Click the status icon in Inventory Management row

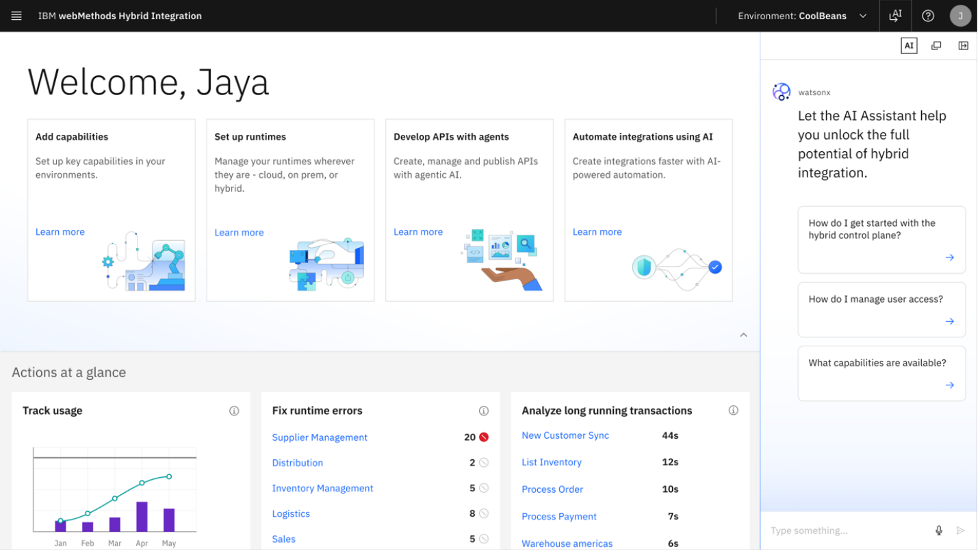click(x=484, y=489)
